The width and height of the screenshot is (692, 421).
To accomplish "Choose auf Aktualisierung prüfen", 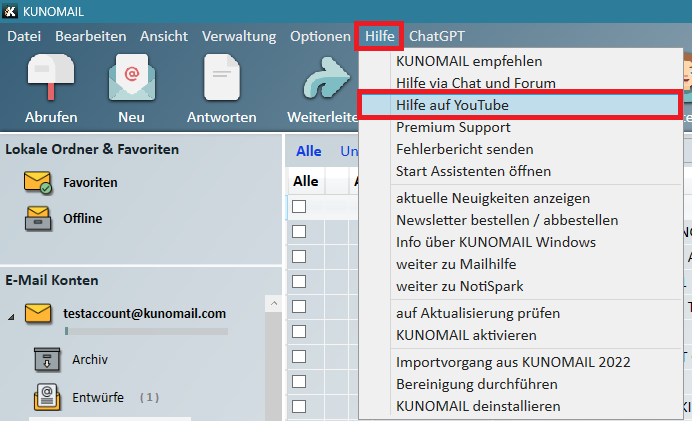I will coord(521,313).
